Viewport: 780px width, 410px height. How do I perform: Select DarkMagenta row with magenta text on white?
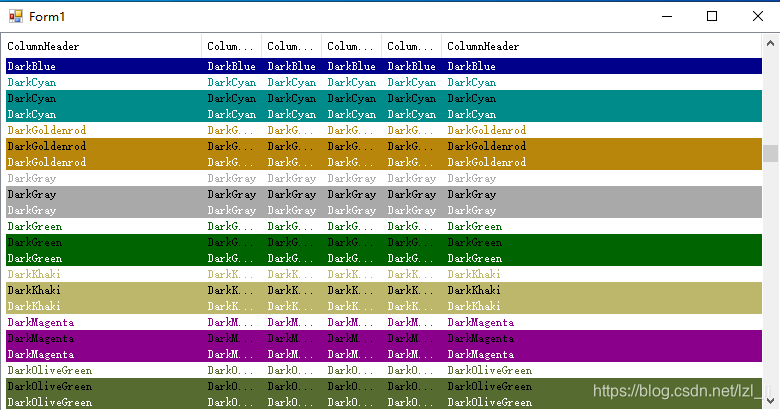pos(384,322)
